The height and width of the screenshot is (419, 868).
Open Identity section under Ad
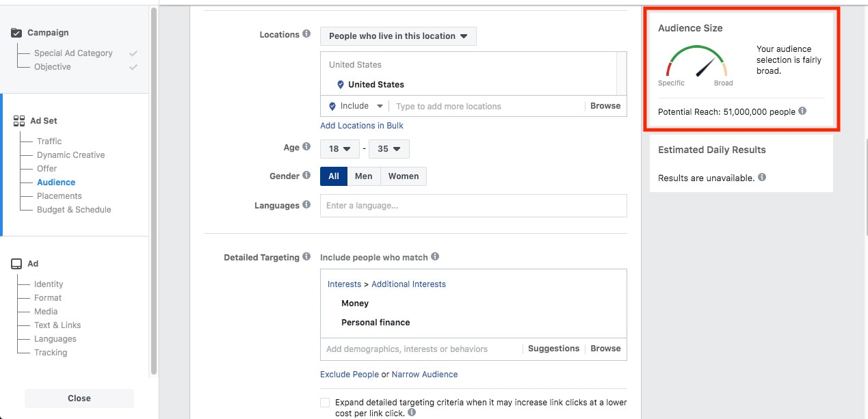pos(49,284)
